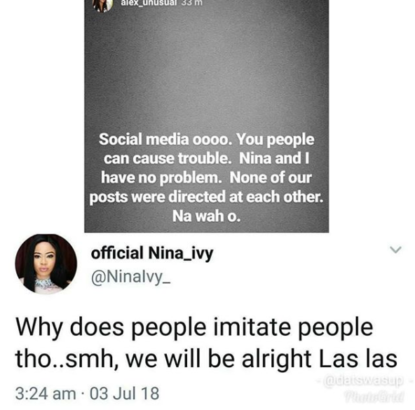Open Nina_ivy's round profile picture
Image resolution: width=415 pixels, height=410 pixels.
pyautogui.click(x=46, y=264)
